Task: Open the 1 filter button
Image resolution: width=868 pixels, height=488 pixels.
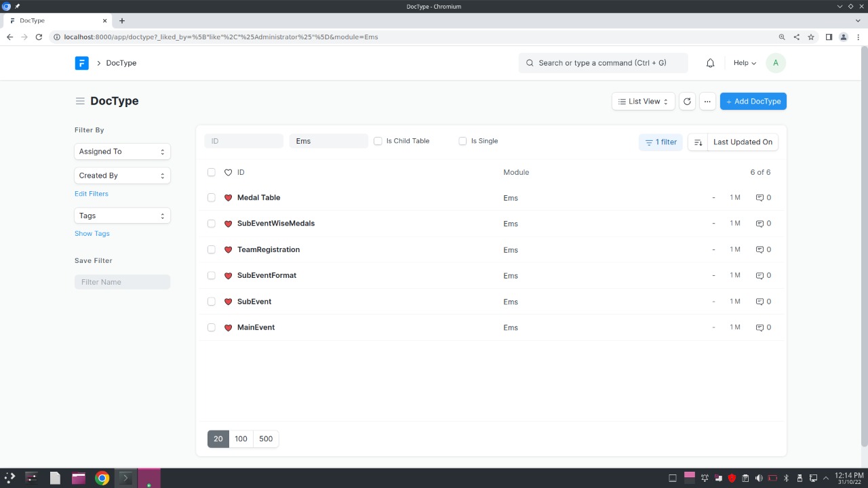Action: (660, 142)
